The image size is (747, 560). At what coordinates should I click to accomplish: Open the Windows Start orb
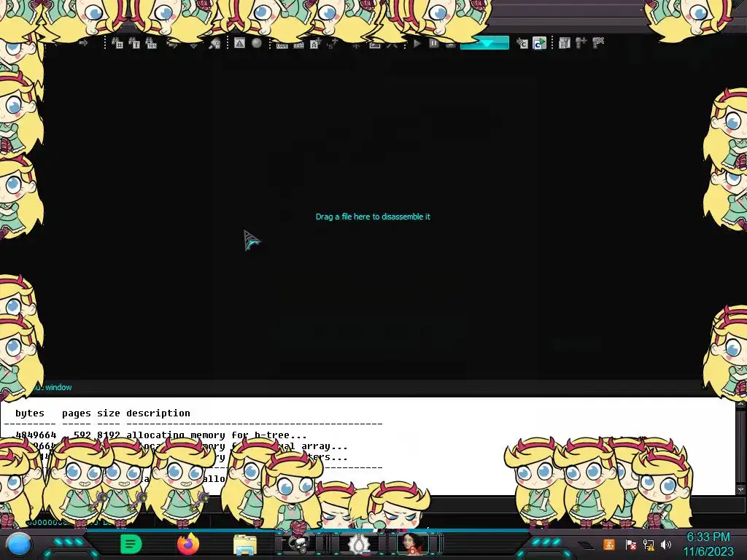pyautogui.click(x=19, y=544)
